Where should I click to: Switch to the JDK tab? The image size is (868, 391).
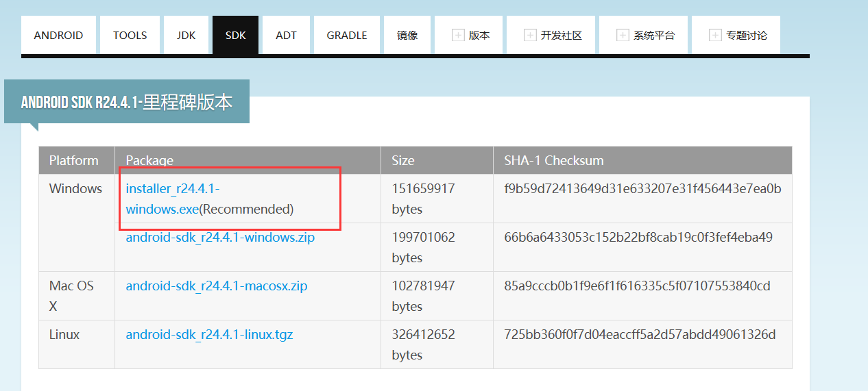(x=186, y=35)
